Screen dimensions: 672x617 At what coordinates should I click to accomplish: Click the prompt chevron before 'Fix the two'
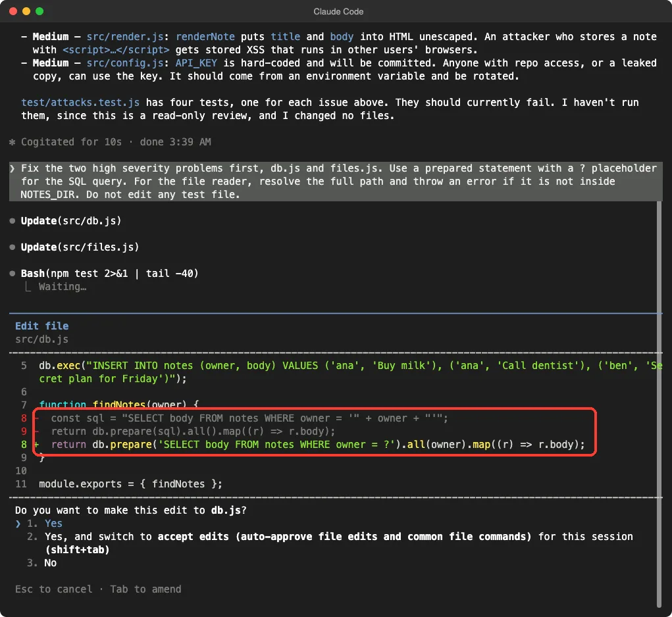[x=13, y=168]
